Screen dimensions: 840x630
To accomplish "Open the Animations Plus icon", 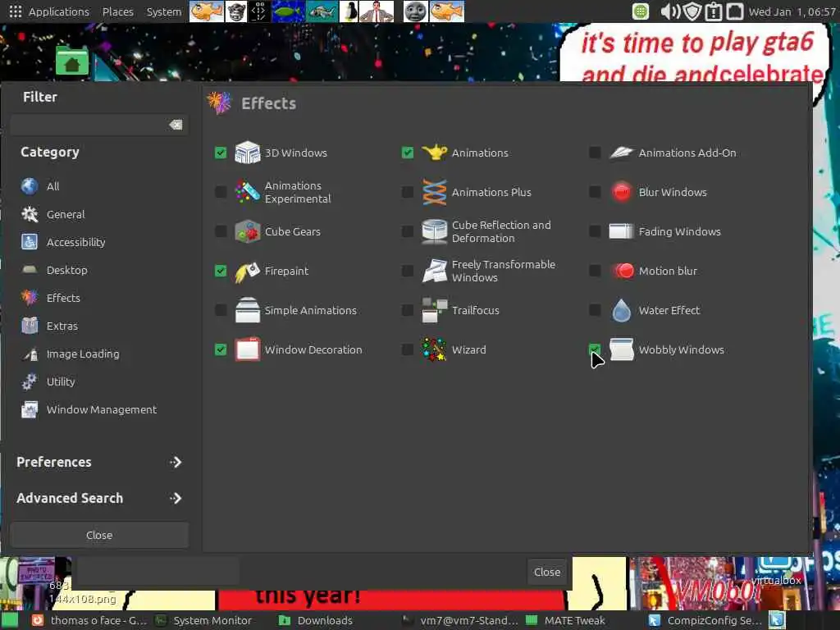I will tap(435, 192).
